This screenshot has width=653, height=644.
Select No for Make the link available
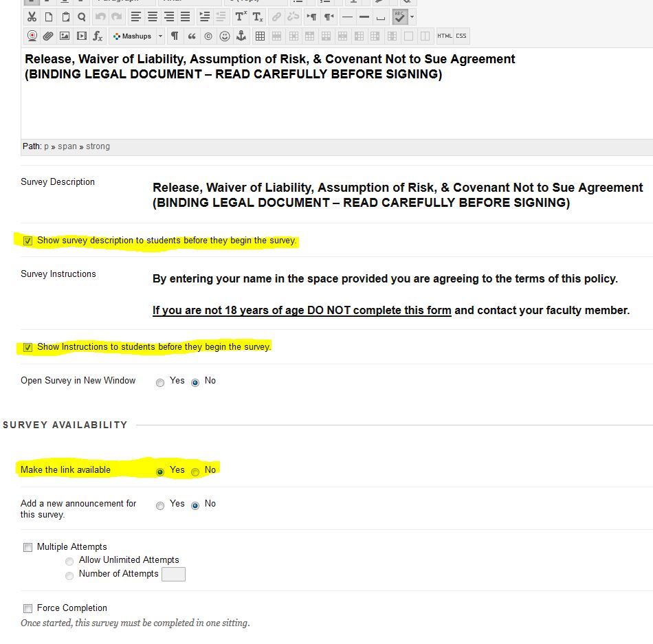(195, 472)
